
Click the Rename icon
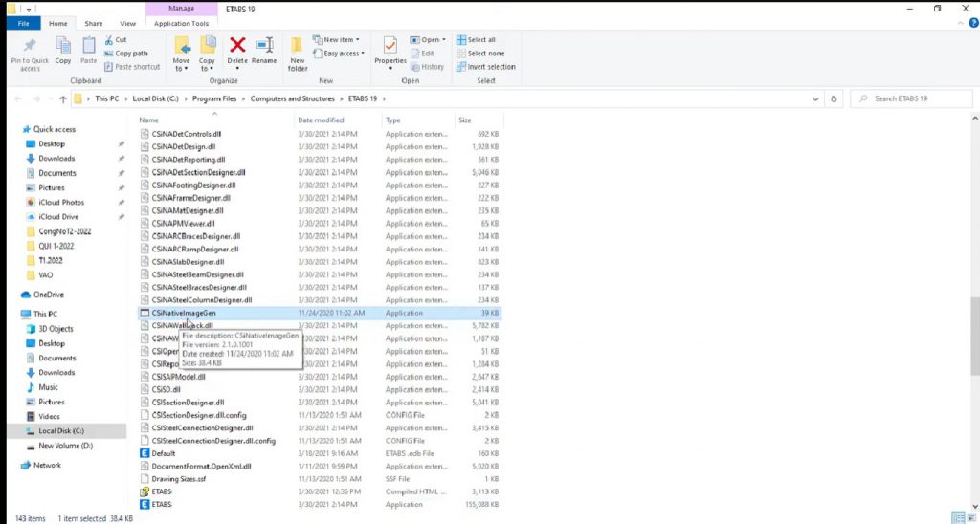pos(264,45)
